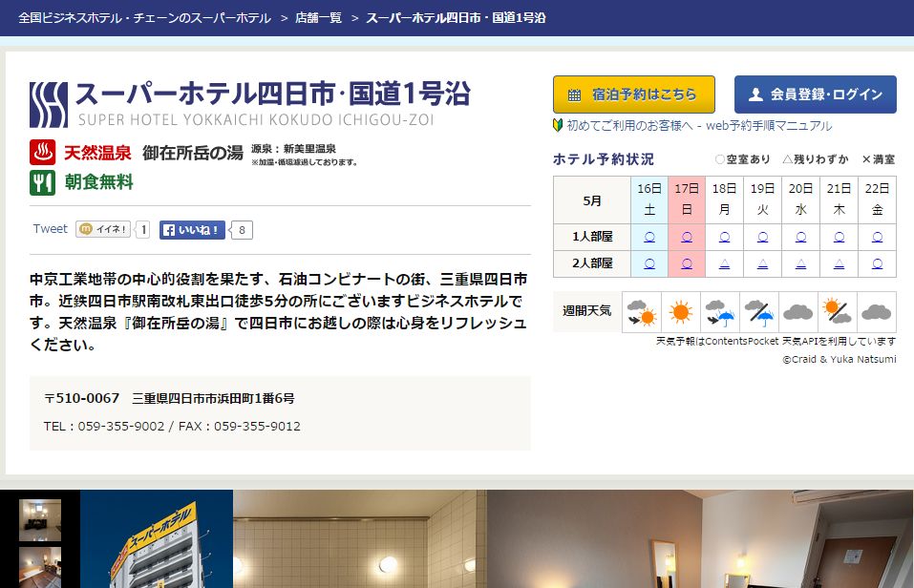Click the red 天然温泉 hot spring icon
This screenshot has width=914, height=588.
(43, 152)
